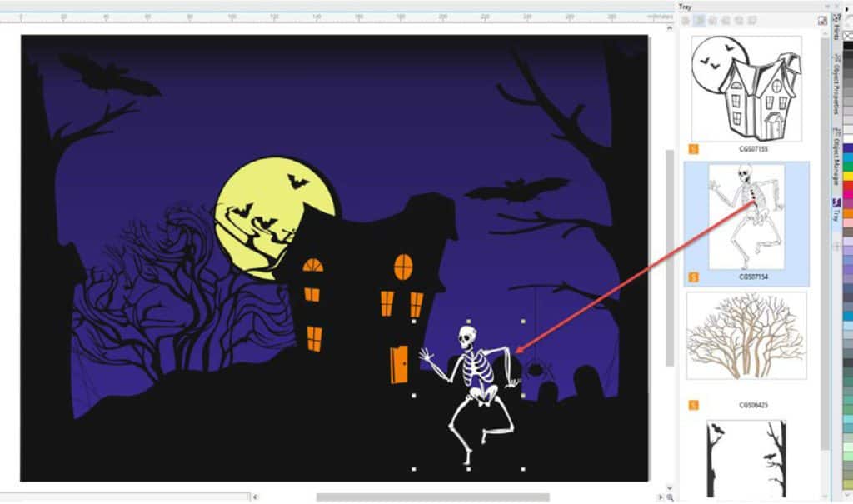Click the orange vector badge on CGS07154 thumbnail

pos(693,277)
